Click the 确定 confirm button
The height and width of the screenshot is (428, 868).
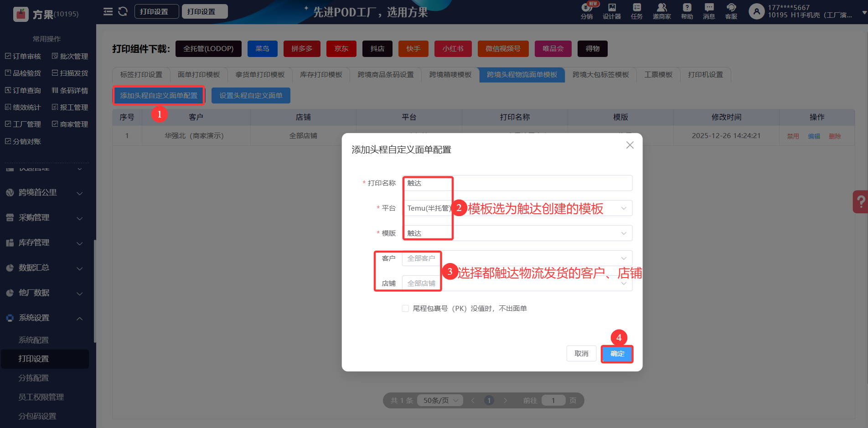tap(617, 354)
